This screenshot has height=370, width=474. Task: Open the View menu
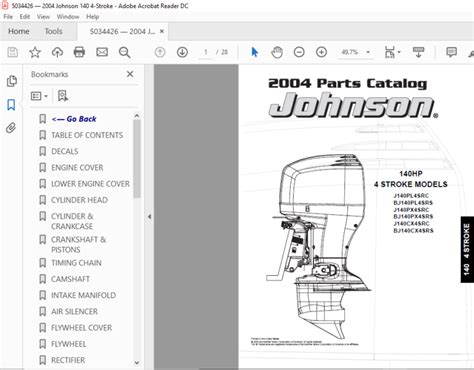pos(43,17)
